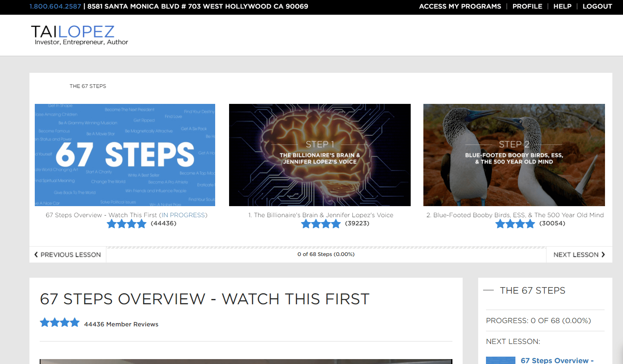The width and height of the screenshot is (623, 364).
Task: Click sidebar 'THE 67 STEPS' heading
Action: click(x=533, y=290)
